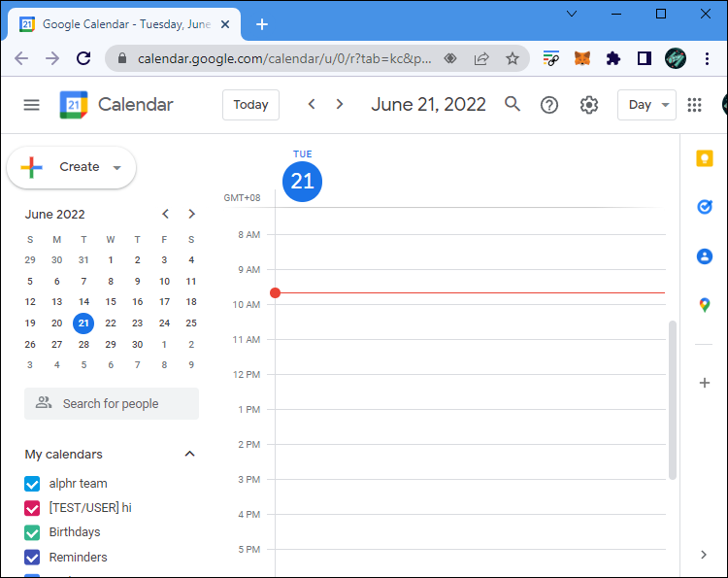Select June 30 in mini calendar
The height and width of the screenshot is (578, 728).
tap(137, 344)
